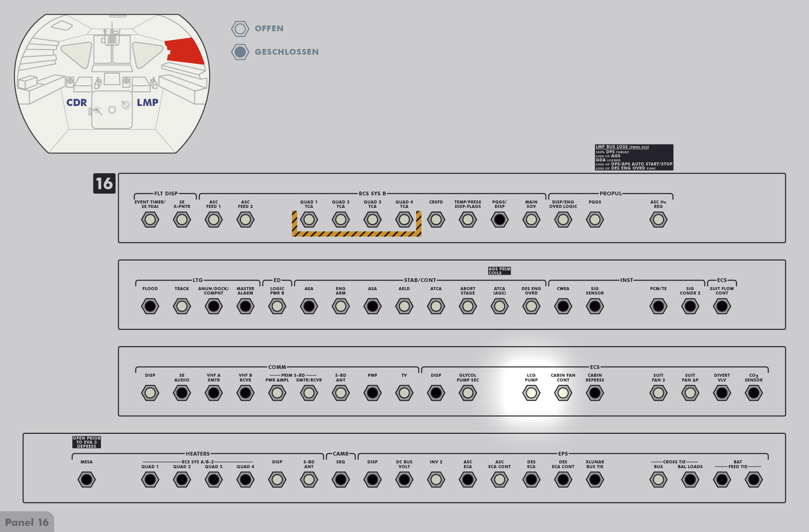Toggle the CABIN FAN CONT breaker
The width and height of the screenshot is (809, 532).
point(563,393)
